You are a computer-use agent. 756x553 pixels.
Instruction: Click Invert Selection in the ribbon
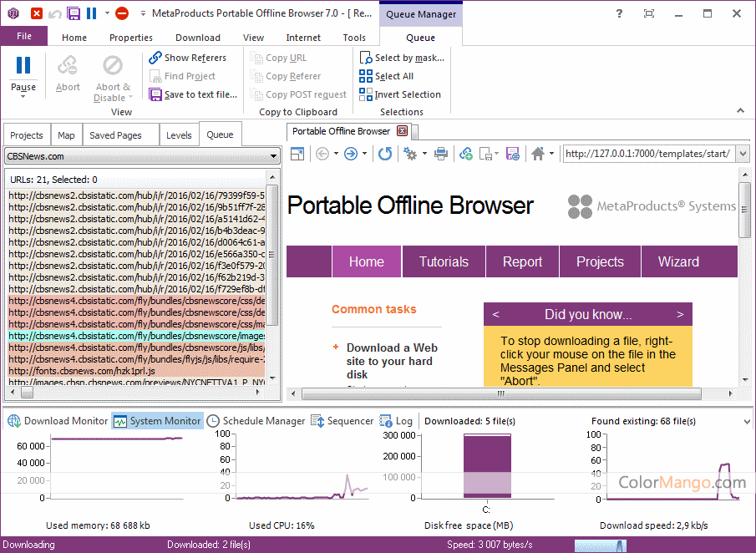tap(400, 94)
